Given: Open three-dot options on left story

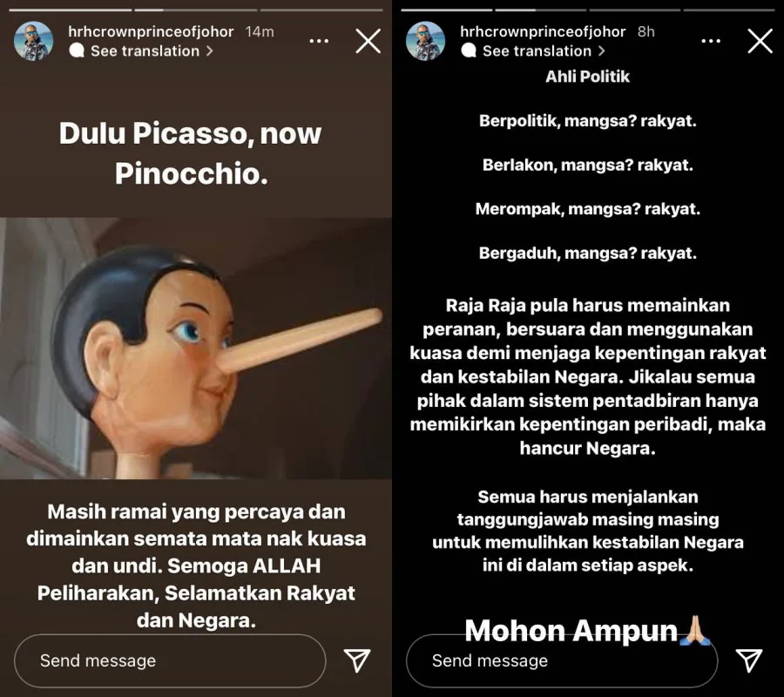Looking at the screenshot, I should pyautogui.click(x=319, y=41).
